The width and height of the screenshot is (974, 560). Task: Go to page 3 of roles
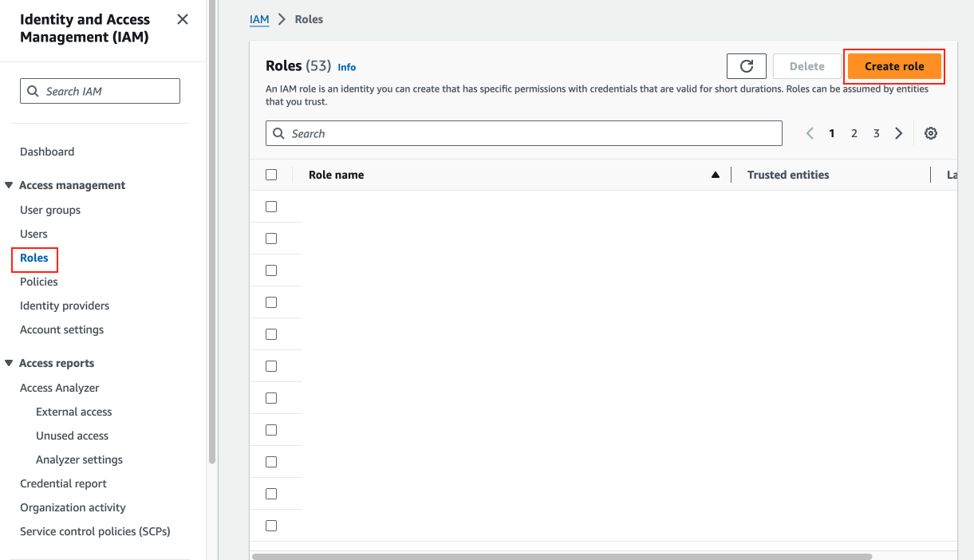[x=877, y=133]
